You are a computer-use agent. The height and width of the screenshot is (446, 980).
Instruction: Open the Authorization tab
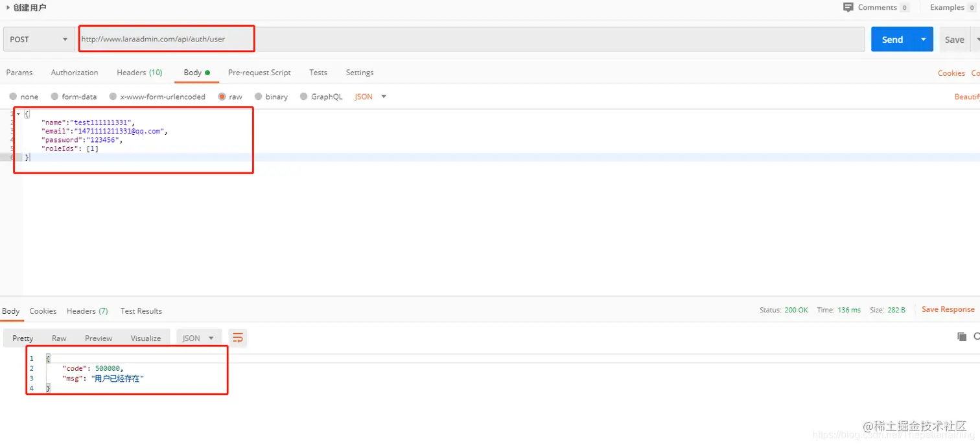tap(75, 73)
